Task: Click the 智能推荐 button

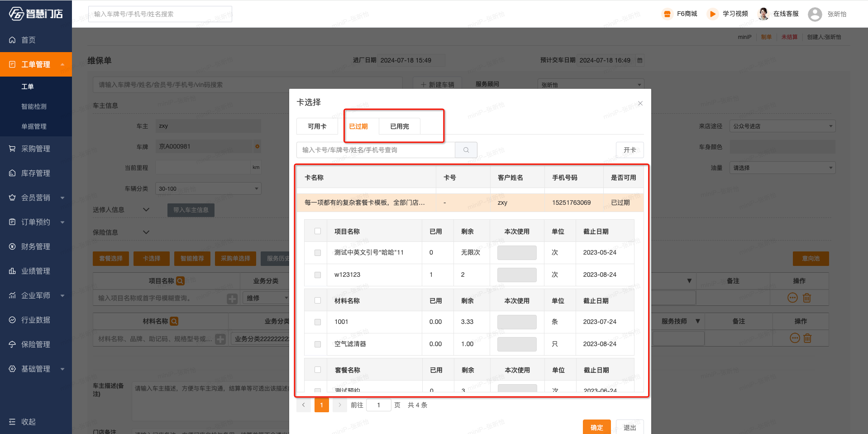Action: [192, 258]
